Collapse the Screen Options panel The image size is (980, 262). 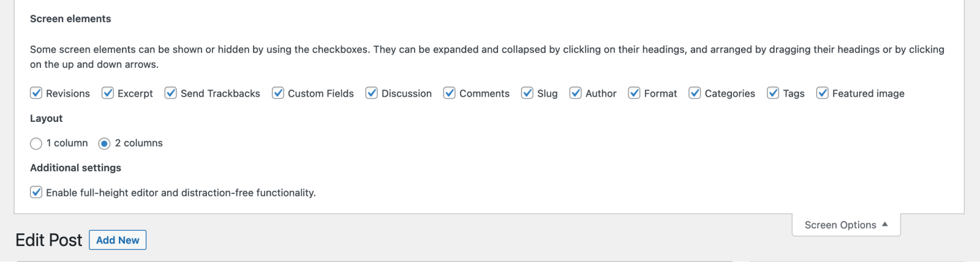coord(846,225)
